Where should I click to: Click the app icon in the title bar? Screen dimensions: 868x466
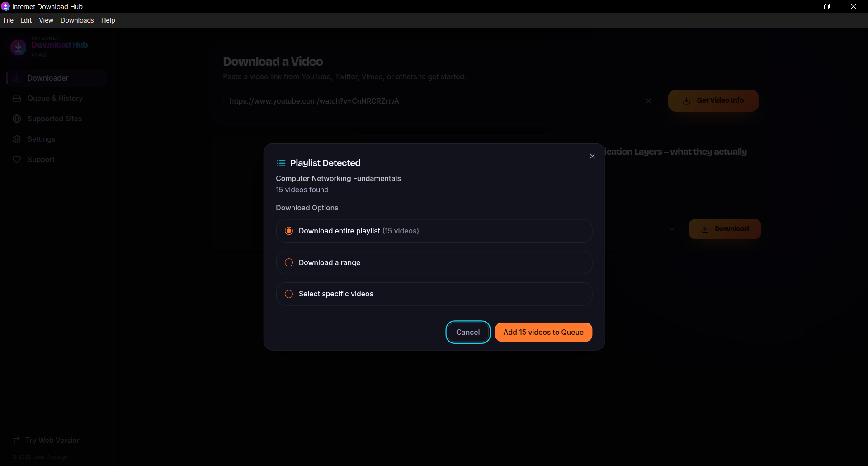[5, 6]
